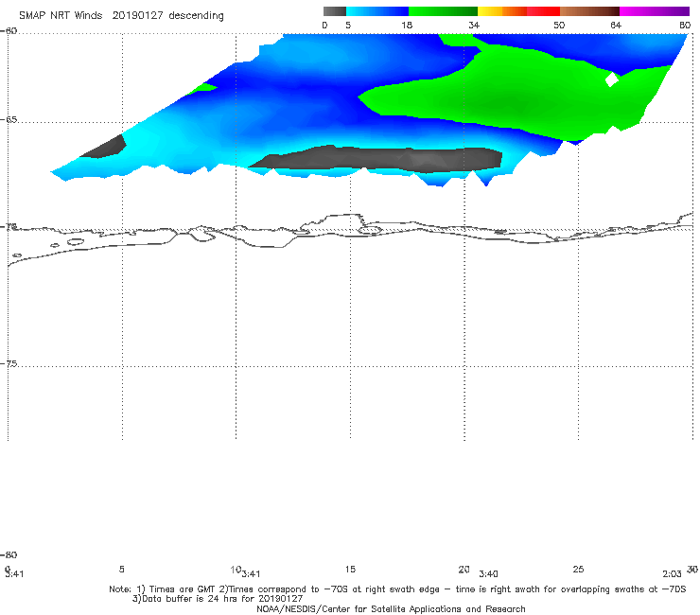Image resolution: width=700 pixels, height=615 pixels.
Task: Click the longitude label '25'
Action: 578,569
